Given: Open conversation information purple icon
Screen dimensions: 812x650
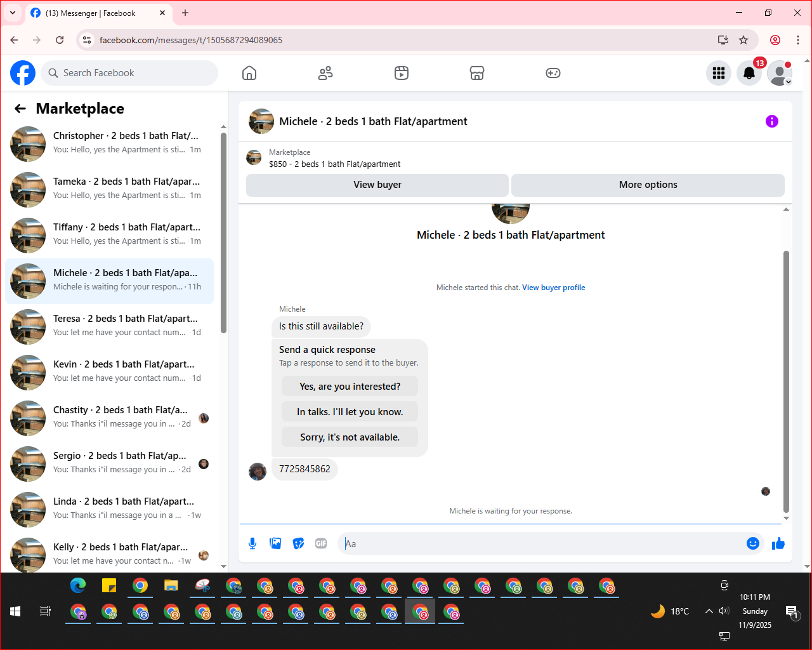Looking at the screenshot, I should click(x=772, y=121).
